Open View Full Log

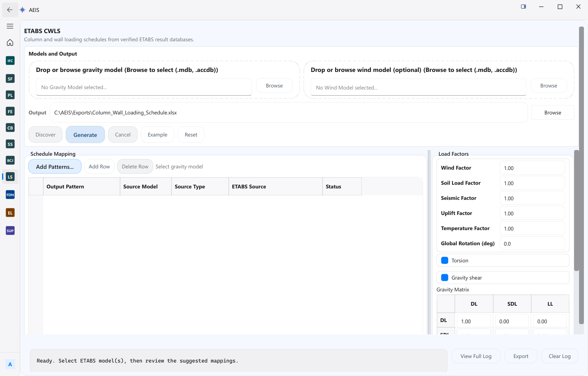476,356
